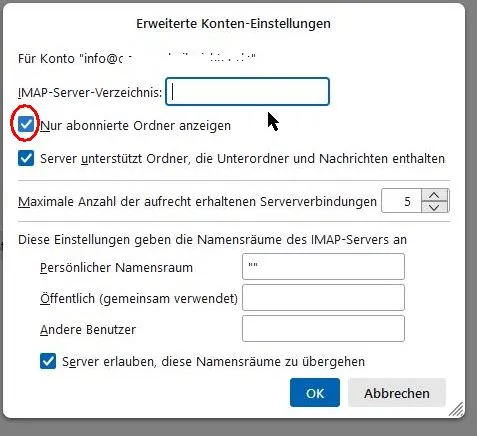
Task: Cancel the dialog with Abbrechen
Action: [x=397, y=393]
